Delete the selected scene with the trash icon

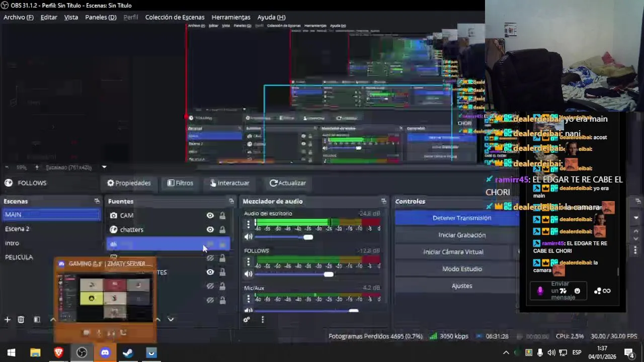(x=21, y=319)
